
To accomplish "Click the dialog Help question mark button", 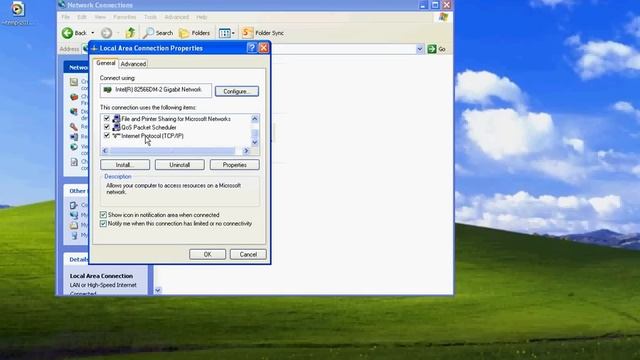I will [252, 48].
